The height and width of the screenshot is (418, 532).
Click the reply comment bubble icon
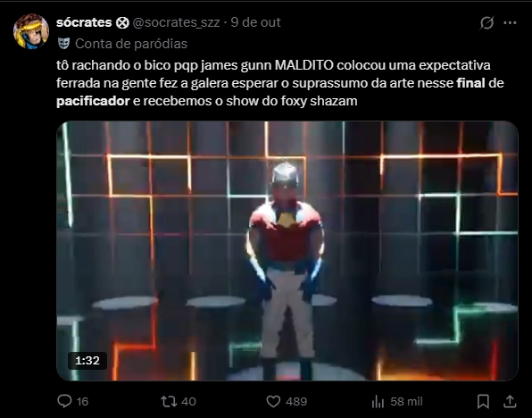click(x=64, y=401)
